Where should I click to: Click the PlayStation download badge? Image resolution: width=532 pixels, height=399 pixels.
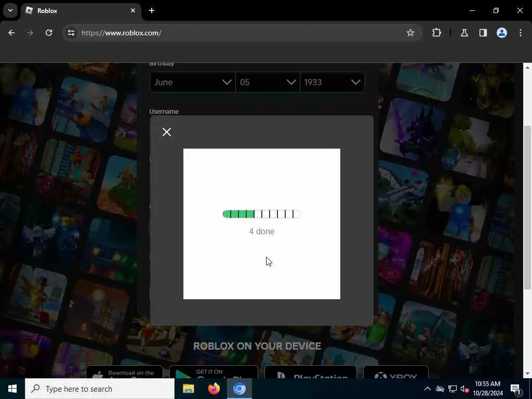(x=311, y=372)
